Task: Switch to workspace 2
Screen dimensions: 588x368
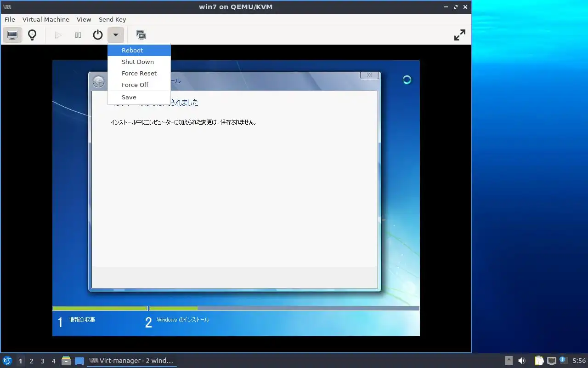Action: 32,361
